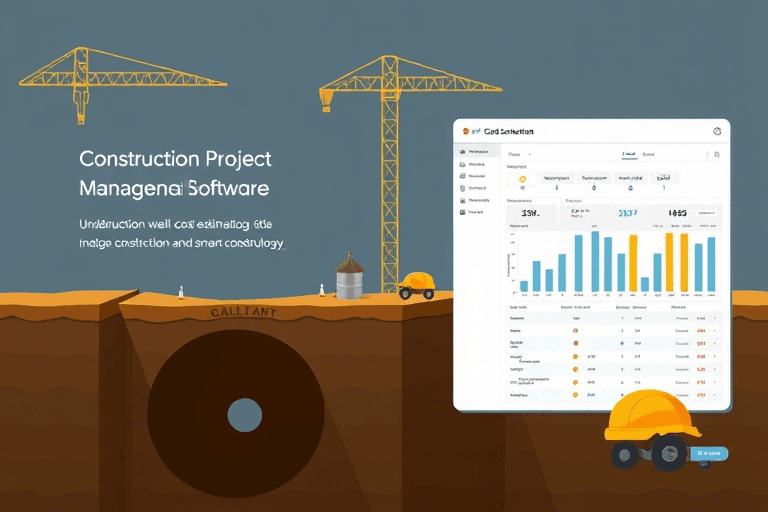Screen dimensions: 768x512
Task: Open the dropdown below the dashboard title
Action: 519,155
